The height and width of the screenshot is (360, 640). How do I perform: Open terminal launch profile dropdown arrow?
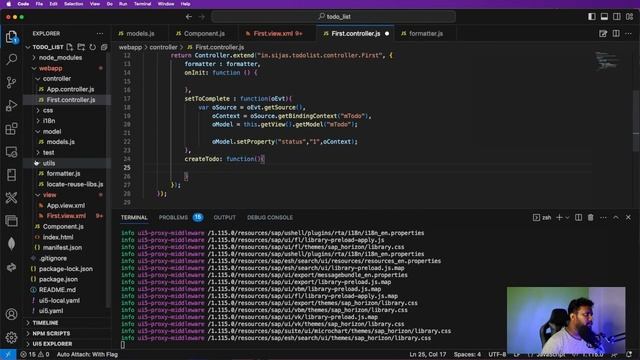click(x=567, y=218)
